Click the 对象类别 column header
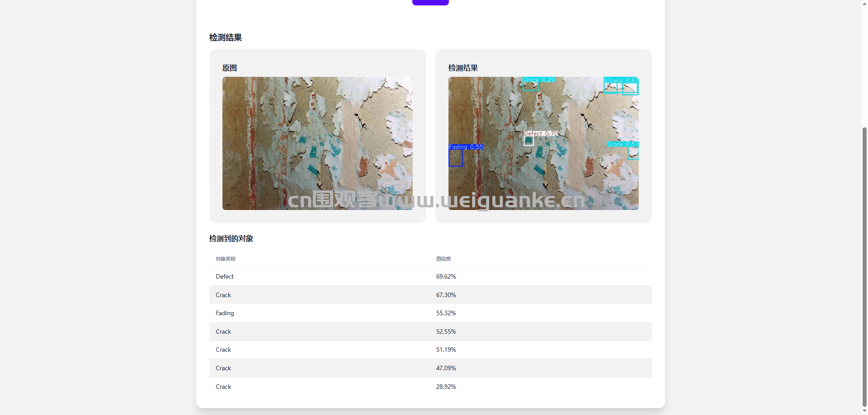The width and height of the screenshot is (868, 415). pos(225,259)
